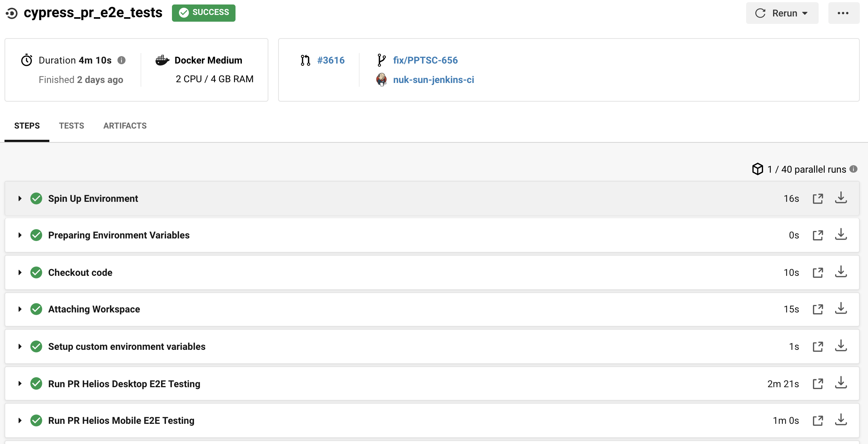Open Checkout code output in new tab
This screenshot has height=444, width=868.
(818, 272)
